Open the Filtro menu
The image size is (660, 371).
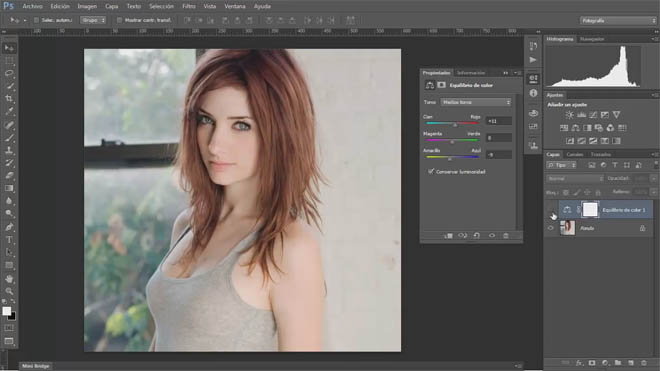189,6
